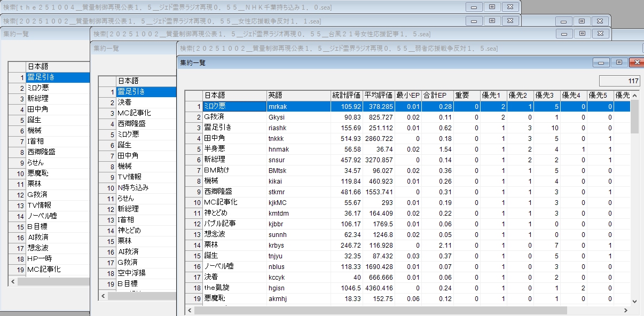
Task: Close the NHK千葉持ち込み search window
Action: coord(510,7)
